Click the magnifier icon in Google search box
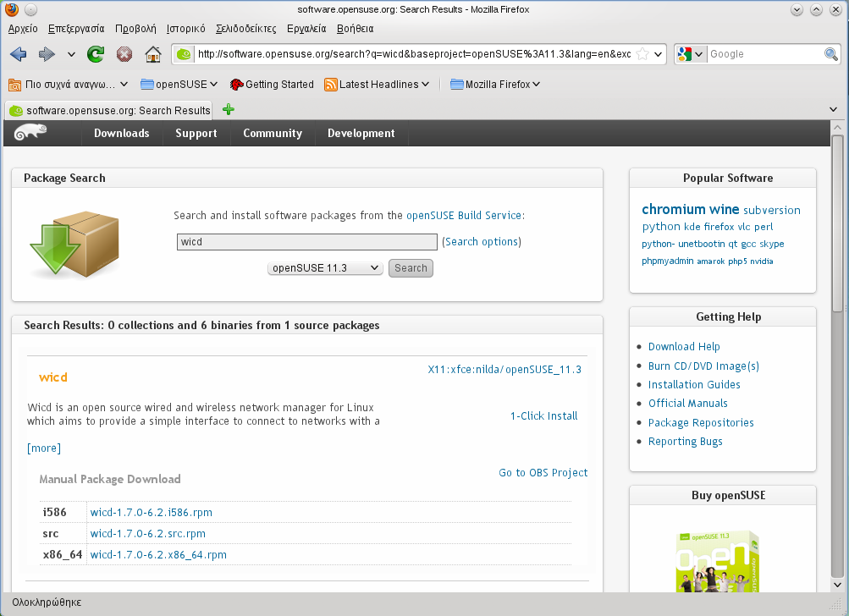849x616 pixels. coord(830,54)
